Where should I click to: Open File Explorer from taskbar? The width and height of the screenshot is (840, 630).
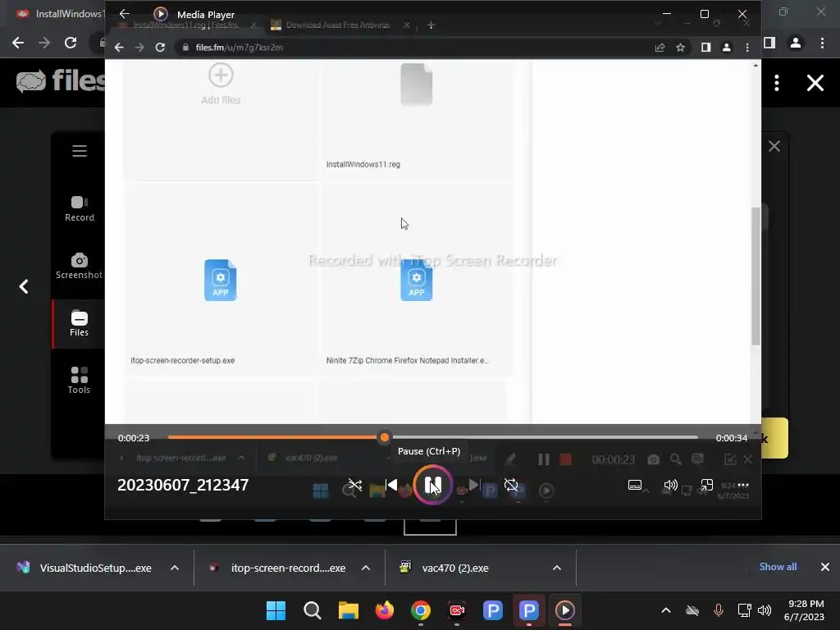click(x=348, y=610)
